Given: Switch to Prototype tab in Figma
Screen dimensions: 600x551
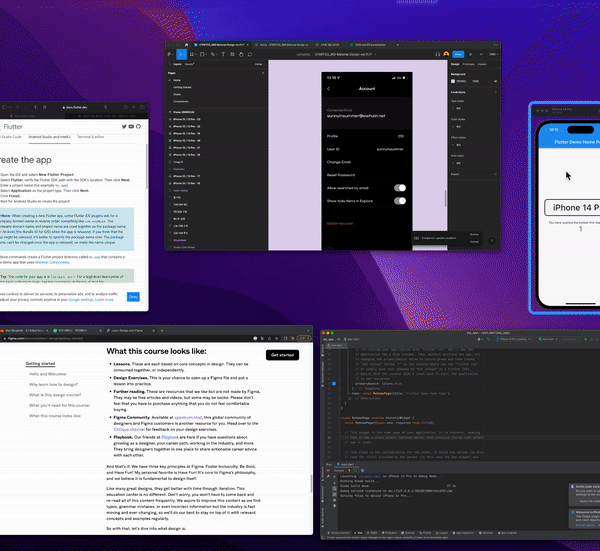Looking at the screenshot, I should (x=468, y=64).
